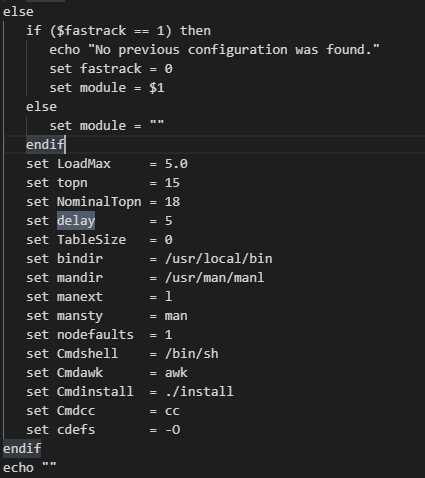Place cursor after the indented endif
The width and height of the screenshot is (425, 478).
65,145
